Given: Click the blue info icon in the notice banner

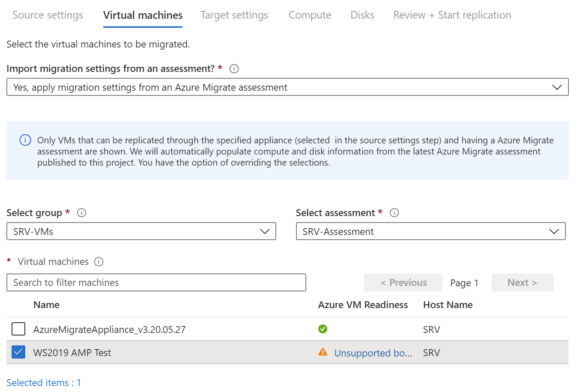Looking at the screenshot, I should point(25,140).
